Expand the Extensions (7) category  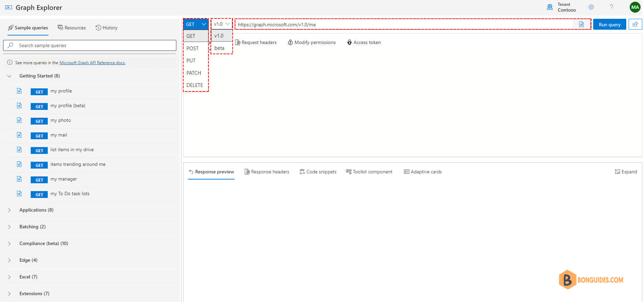tap(9, 294)
